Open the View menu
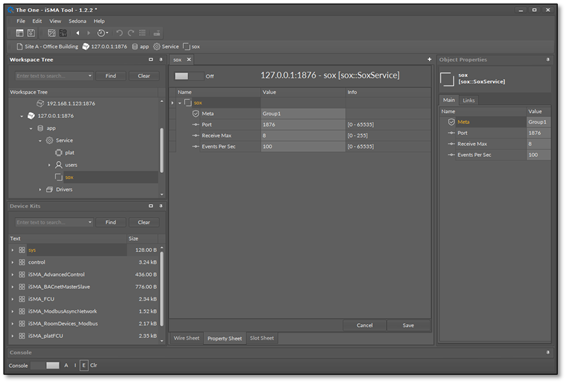566x383 pixels. (55, 21)
